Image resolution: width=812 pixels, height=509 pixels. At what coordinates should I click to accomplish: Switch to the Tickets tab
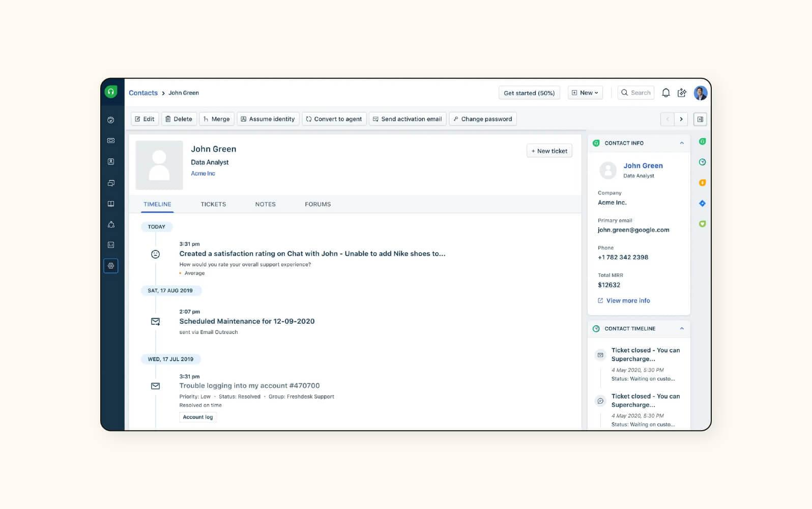click(x=213, y=204)
